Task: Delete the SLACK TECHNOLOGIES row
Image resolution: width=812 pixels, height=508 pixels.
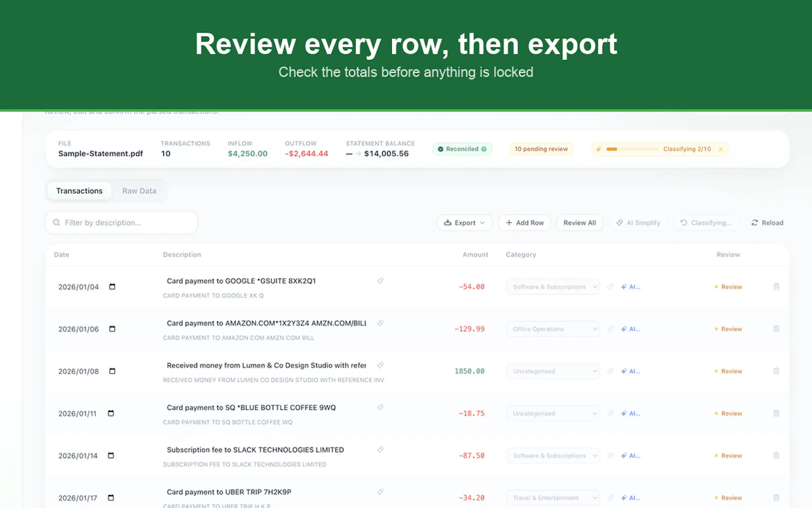Action: pos(776,456)
